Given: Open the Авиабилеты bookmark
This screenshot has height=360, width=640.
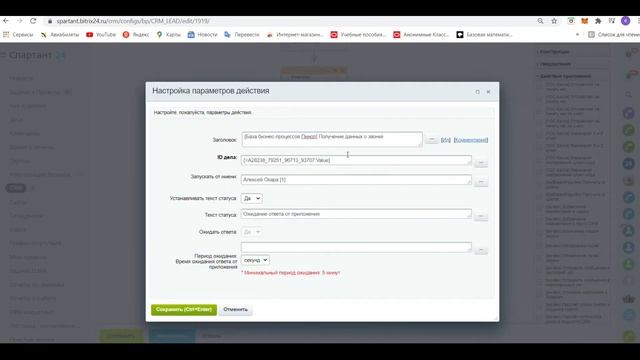Looking at the screenshot, I should click(60, 35).
